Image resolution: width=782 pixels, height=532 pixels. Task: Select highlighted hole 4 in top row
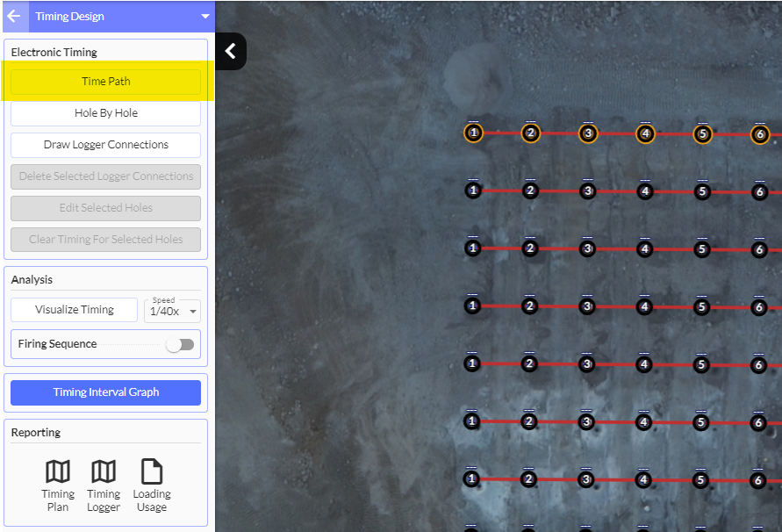645,134
